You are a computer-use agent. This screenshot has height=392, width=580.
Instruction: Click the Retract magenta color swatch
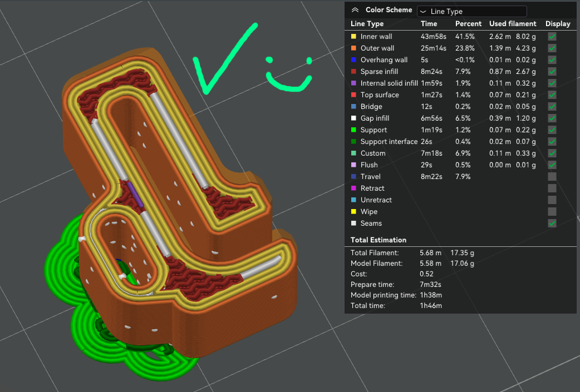pos(353,188)
